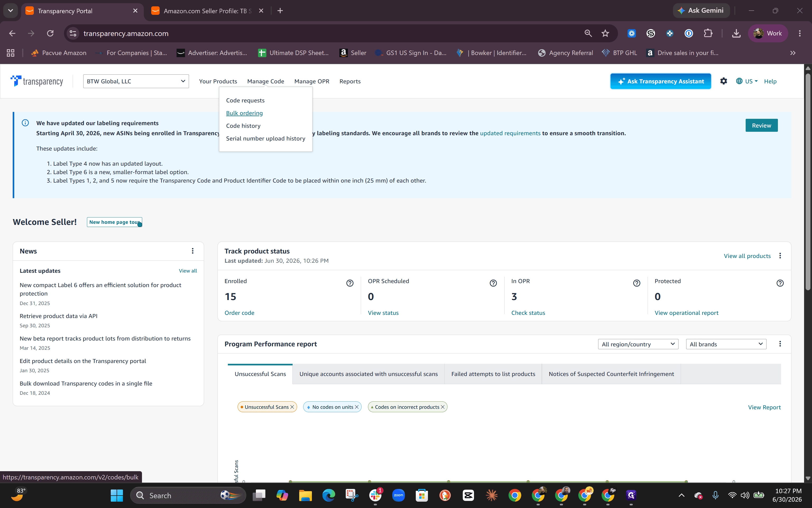The width and height of the screenshot is (812, 508).
Task: Click the OPR Scheduled help icon
Action: 493,283
